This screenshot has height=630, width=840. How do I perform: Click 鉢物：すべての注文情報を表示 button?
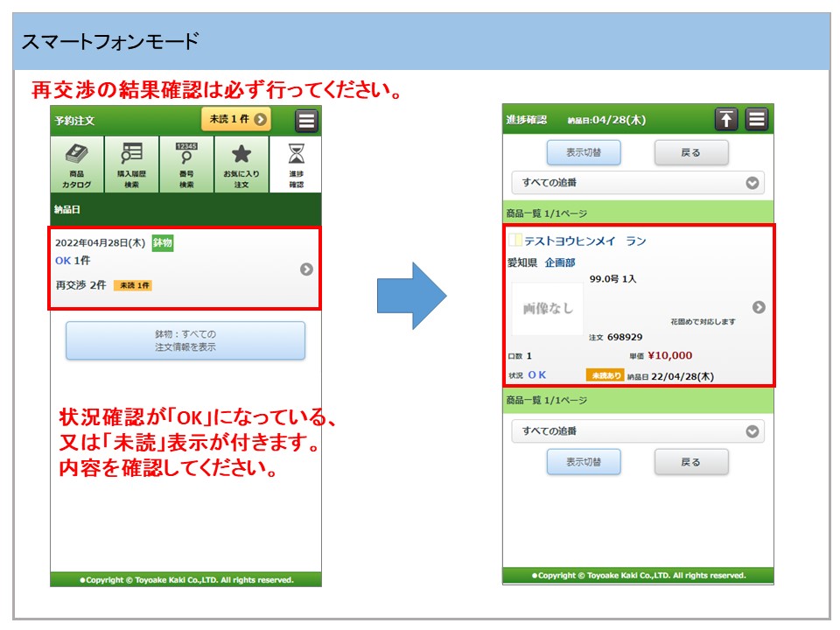click(185, 340)
